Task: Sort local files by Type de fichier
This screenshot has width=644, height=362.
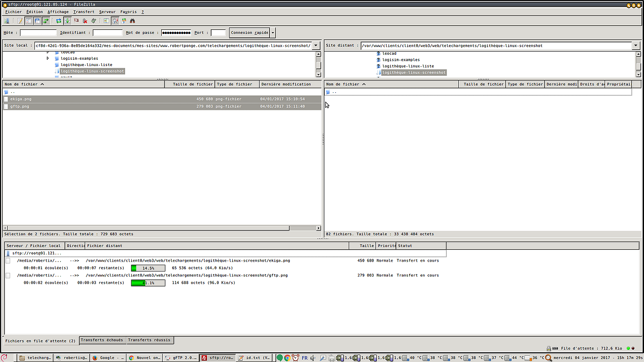Action: [x=237, y=84]
